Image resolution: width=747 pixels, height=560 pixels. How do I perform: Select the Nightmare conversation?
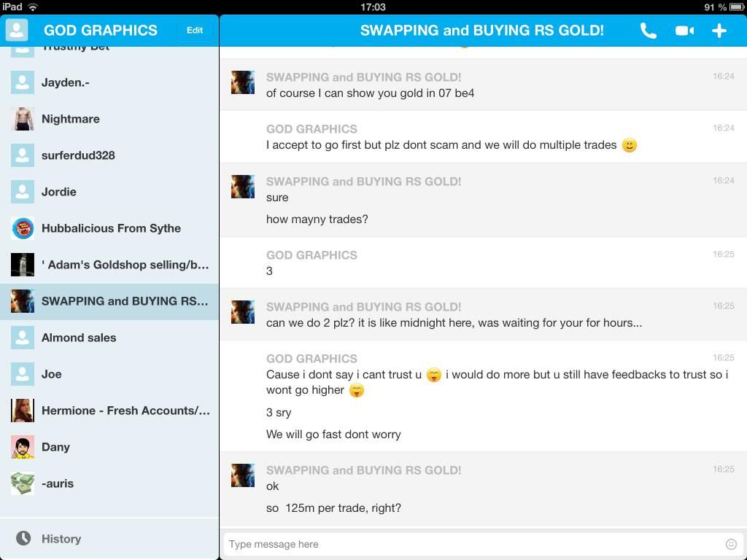coord(71,119)
